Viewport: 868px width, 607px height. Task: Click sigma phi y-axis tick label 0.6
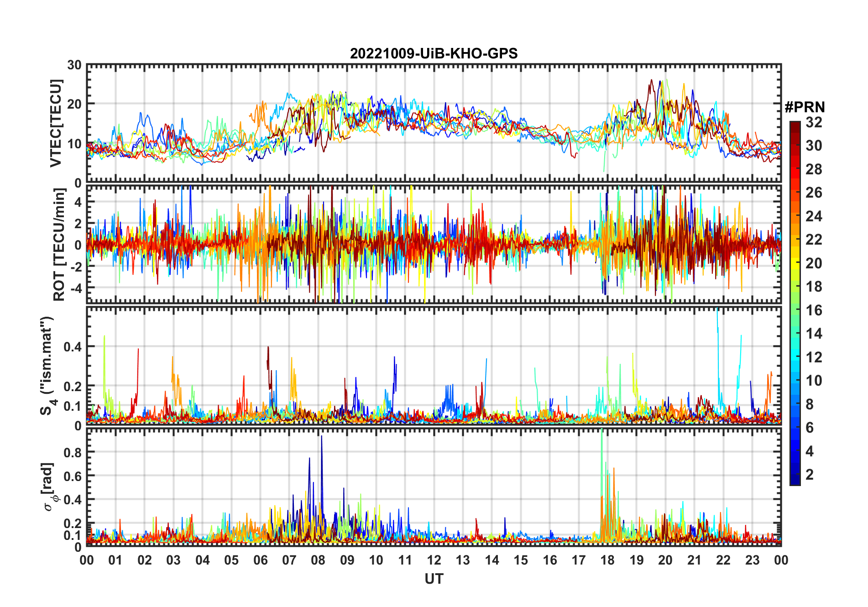click(x=73, y=476)
